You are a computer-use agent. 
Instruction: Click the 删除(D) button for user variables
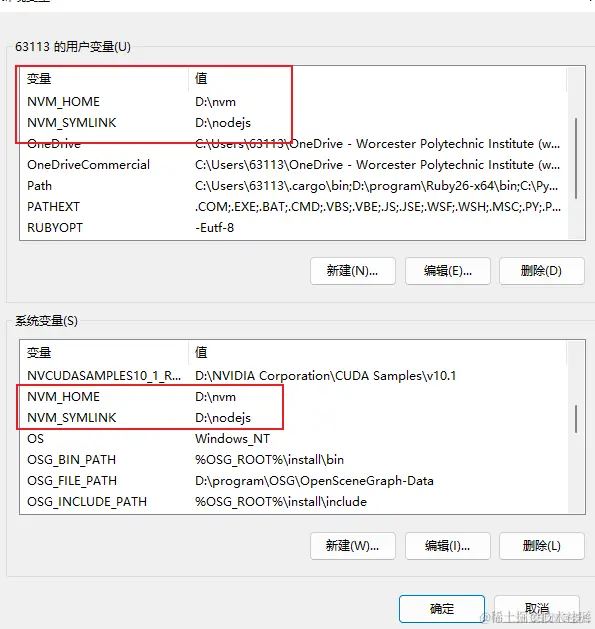coord(542,271)
